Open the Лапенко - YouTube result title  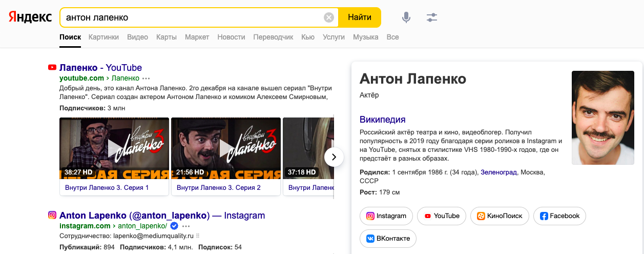pyautogui.click(x=100, y=68)
